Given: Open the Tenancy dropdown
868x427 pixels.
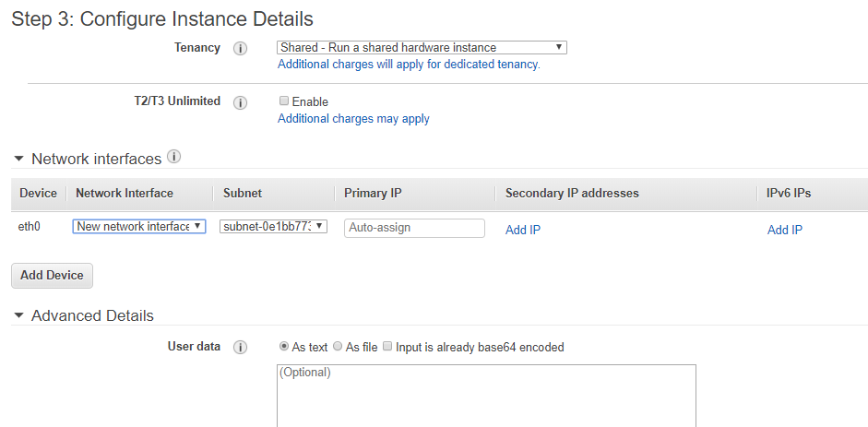Looking at the screenshot, I should click(x=422, y=47).
